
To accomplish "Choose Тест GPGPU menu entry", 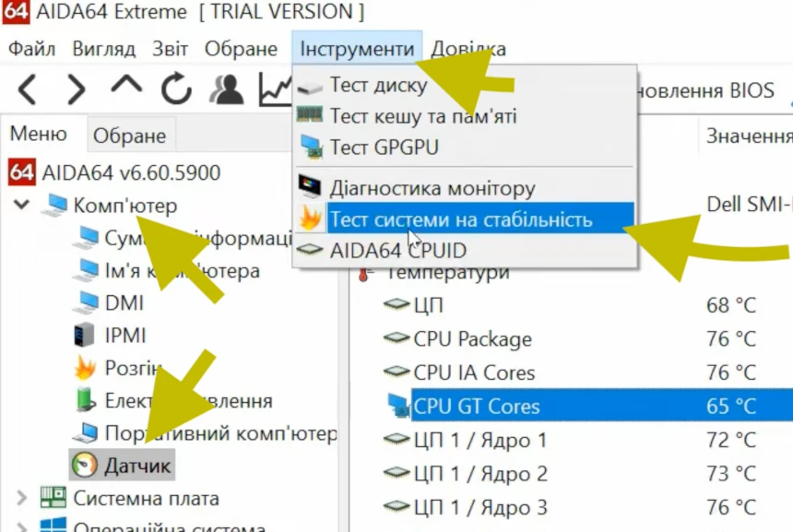I will [464, 148].
